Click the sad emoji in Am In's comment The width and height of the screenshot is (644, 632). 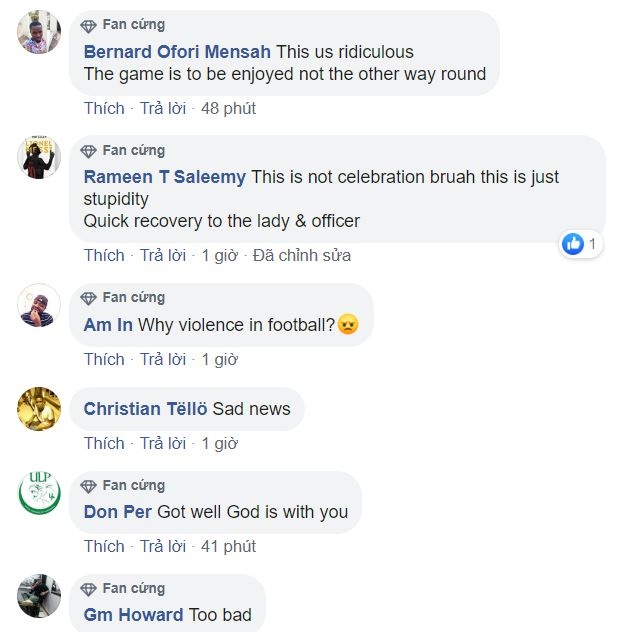click(348, 325)
